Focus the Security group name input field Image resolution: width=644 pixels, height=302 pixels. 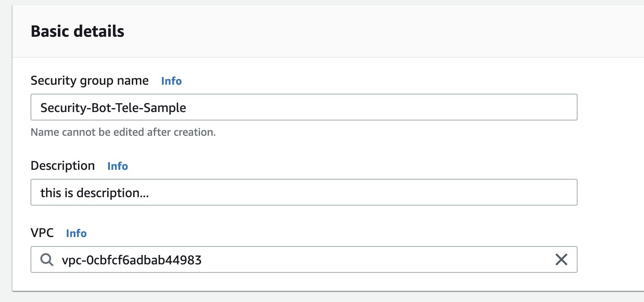tap(304, 107)
